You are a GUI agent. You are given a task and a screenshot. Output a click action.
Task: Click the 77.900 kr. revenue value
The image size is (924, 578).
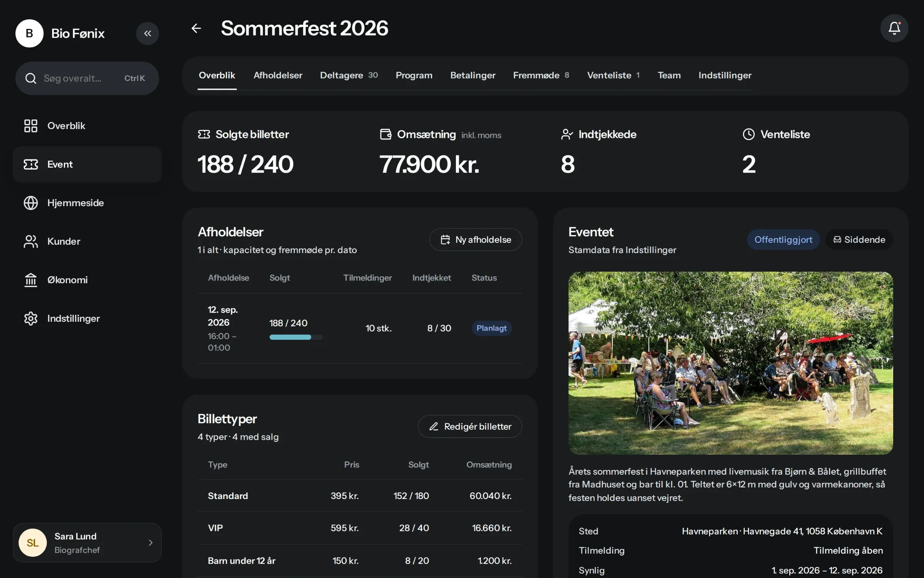[x=429, y=165]
